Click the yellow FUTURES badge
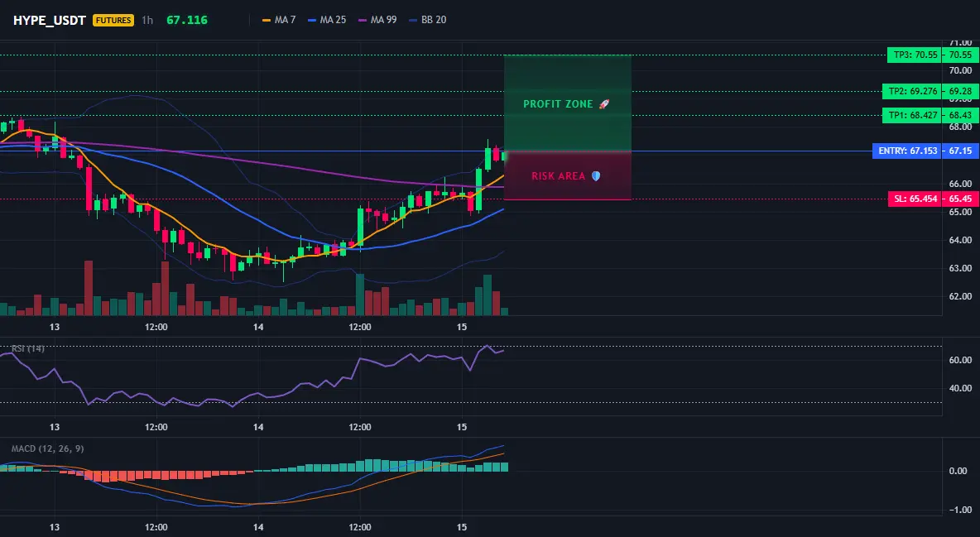The image size is (980, 537). pyautogui.click(x=113, y=20)
